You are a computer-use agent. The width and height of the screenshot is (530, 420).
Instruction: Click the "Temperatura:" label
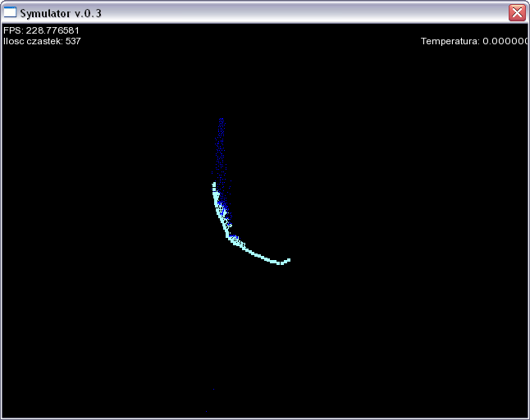click(x=450, y=41)
